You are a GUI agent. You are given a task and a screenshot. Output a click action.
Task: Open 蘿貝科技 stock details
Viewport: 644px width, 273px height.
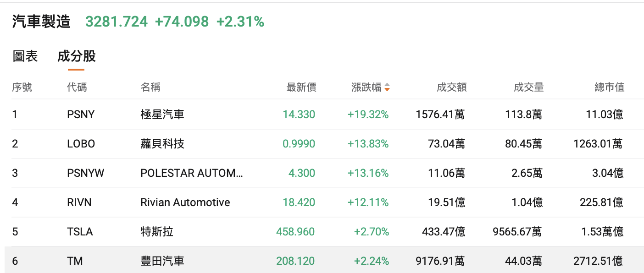[162, 144]
